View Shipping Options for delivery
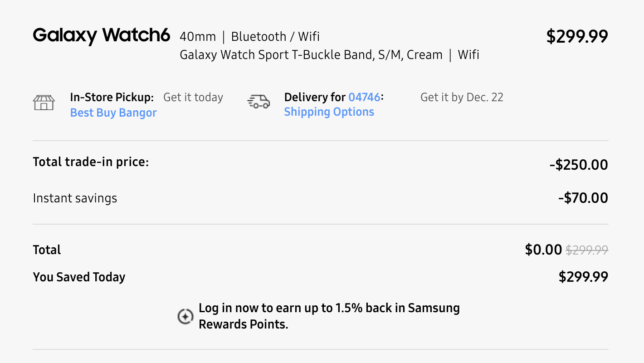 point(329,112)
